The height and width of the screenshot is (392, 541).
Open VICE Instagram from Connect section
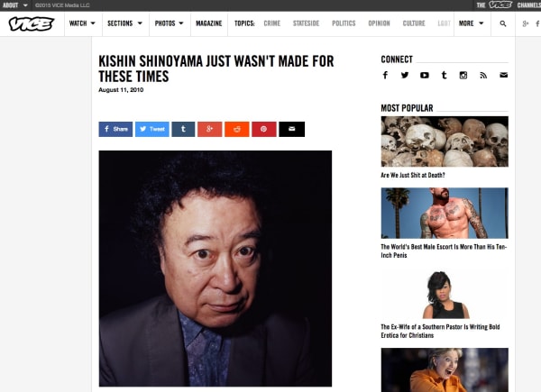463,75
